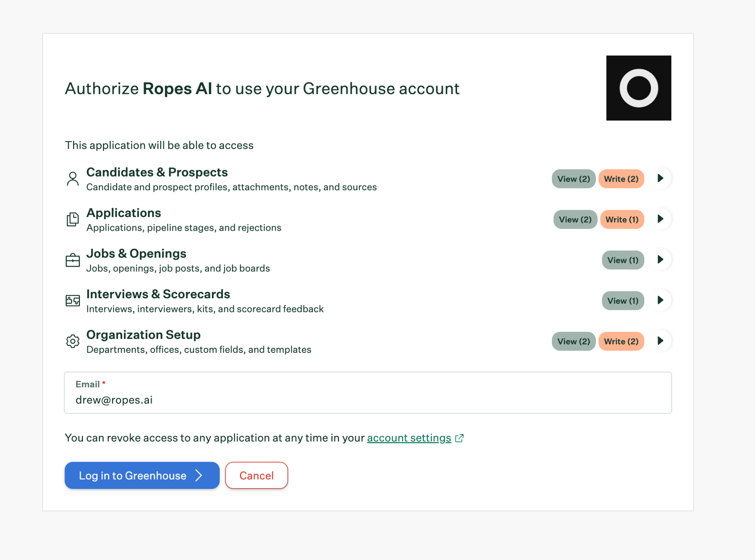The image size is (755, 560).
Task: Click 'Candidate and prospect profiles' description text
Action: [x=232, y=187]
